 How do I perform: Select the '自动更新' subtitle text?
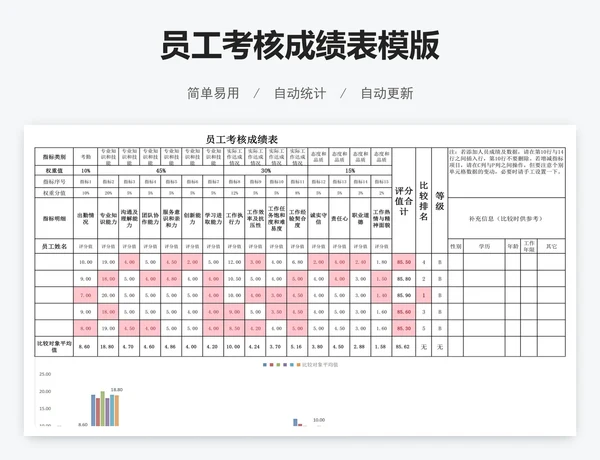(x=387, y=93)
